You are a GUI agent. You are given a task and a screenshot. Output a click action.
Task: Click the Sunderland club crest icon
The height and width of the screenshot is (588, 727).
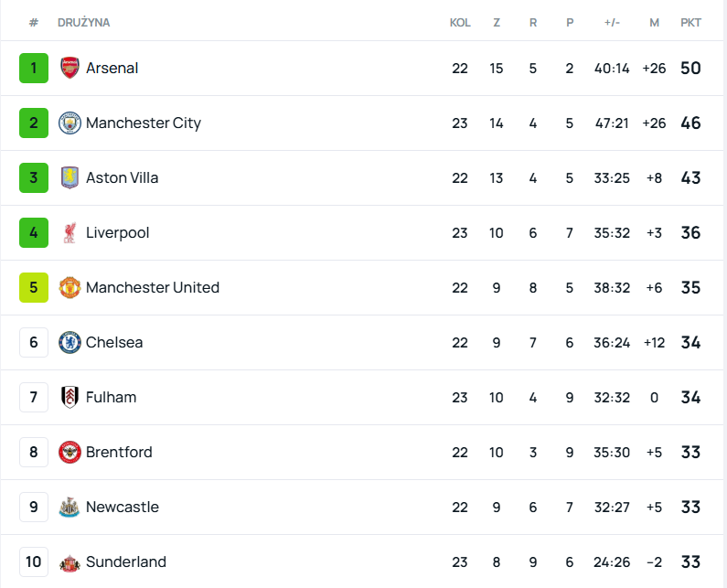coord(69,561)
